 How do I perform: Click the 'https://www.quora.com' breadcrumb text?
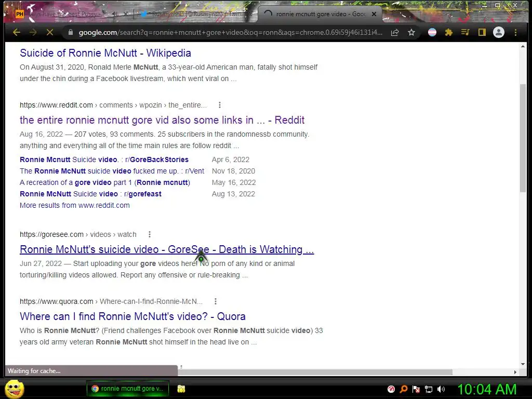pos(56,301)
